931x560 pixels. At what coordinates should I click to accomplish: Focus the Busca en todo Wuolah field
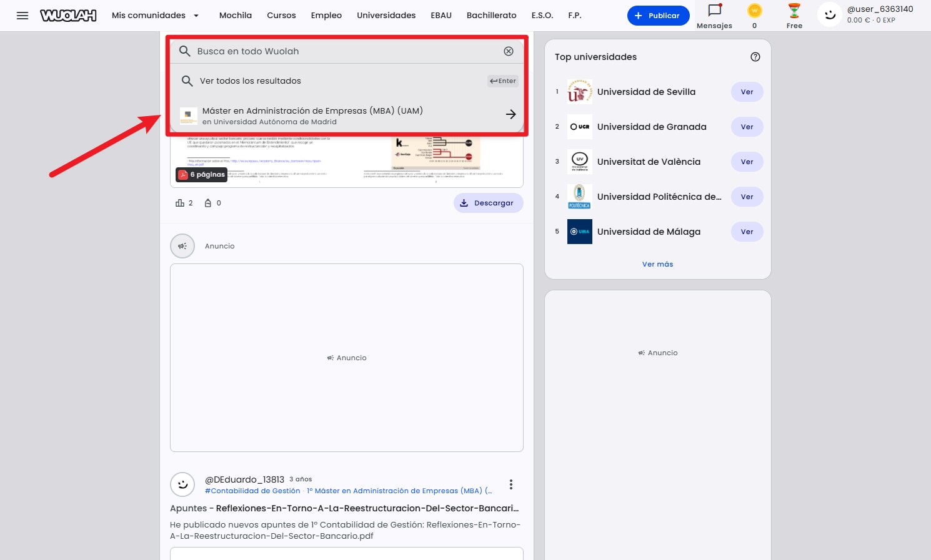click(x=347, y=51)
